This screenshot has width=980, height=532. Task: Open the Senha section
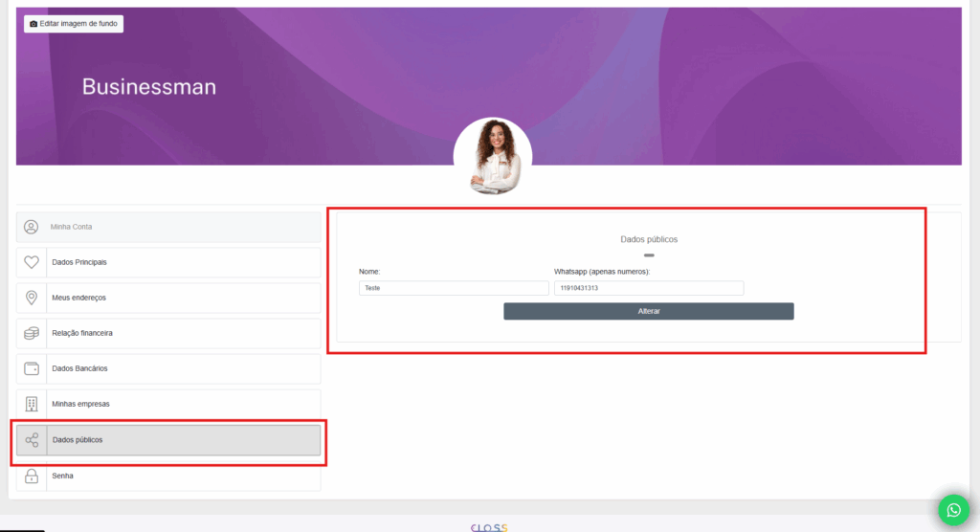[168, 476]
